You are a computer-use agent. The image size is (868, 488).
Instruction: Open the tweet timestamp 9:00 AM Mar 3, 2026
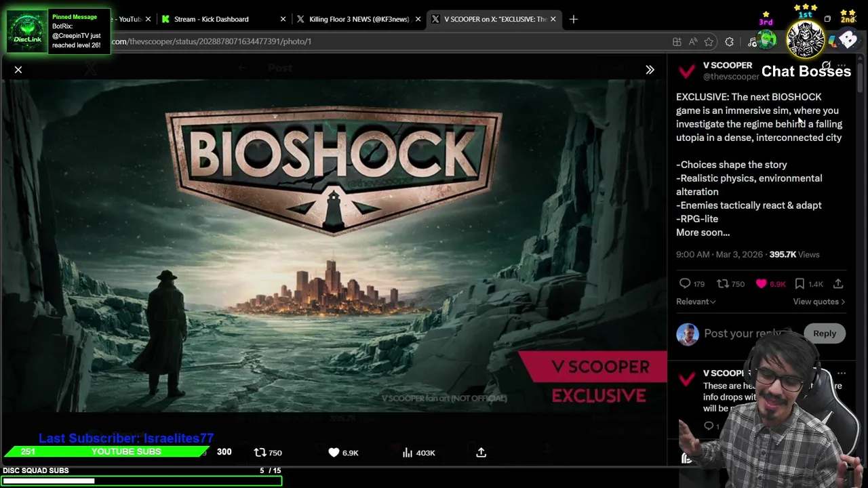719,255
